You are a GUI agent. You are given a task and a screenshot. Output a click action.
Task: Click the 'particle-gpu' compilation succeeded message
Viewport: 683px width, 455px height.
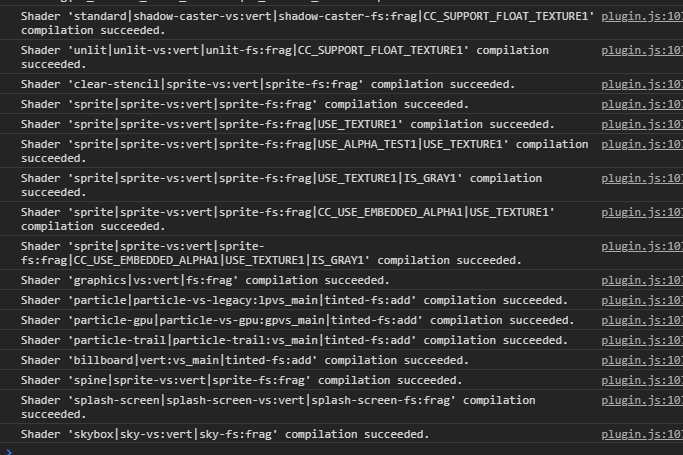[x=297, y=320]
